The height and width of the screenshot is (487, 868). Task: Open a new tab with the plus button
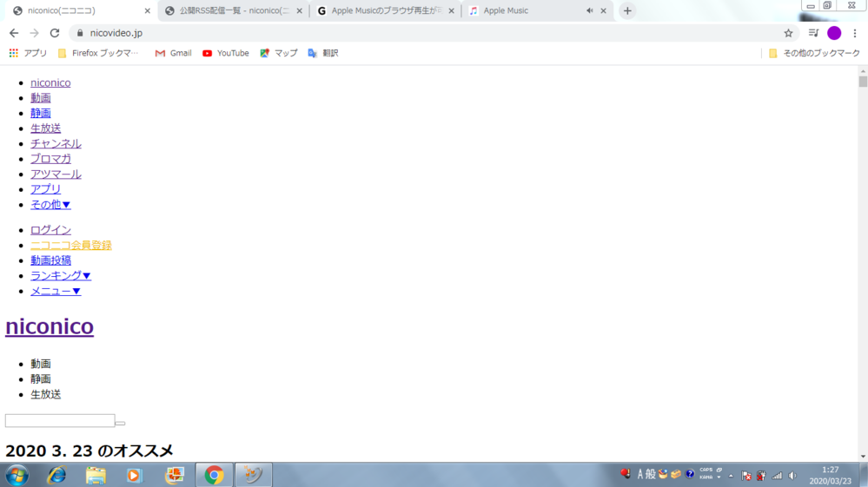coord(627,10)
